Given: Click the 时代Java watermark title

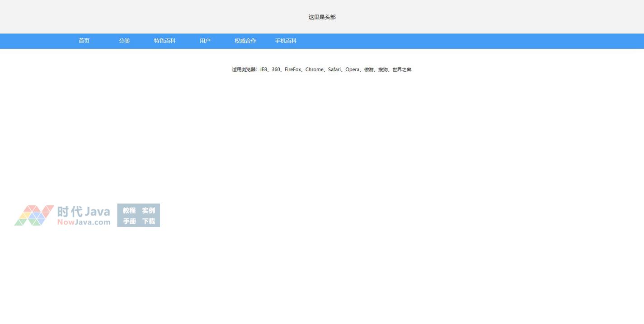Looking at the screenshot, I should [84, 211].
